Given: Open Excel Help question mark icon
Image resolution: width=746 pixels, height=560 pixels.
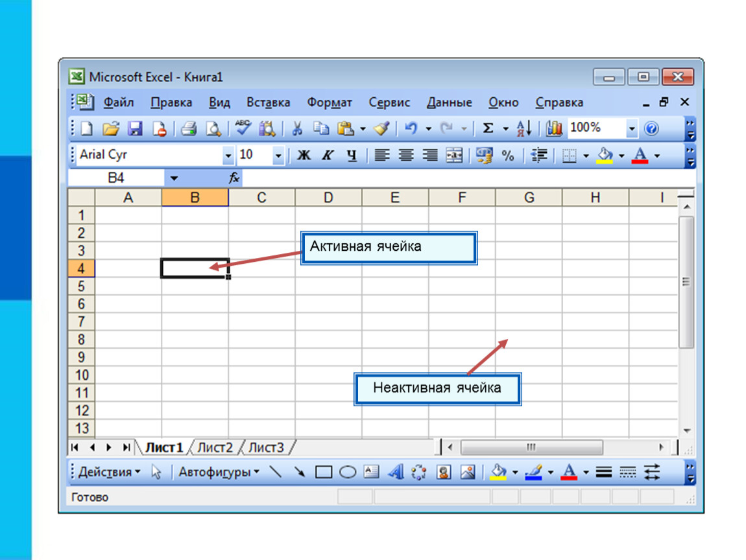Looking at the screenshot, I should click(651, 128).
